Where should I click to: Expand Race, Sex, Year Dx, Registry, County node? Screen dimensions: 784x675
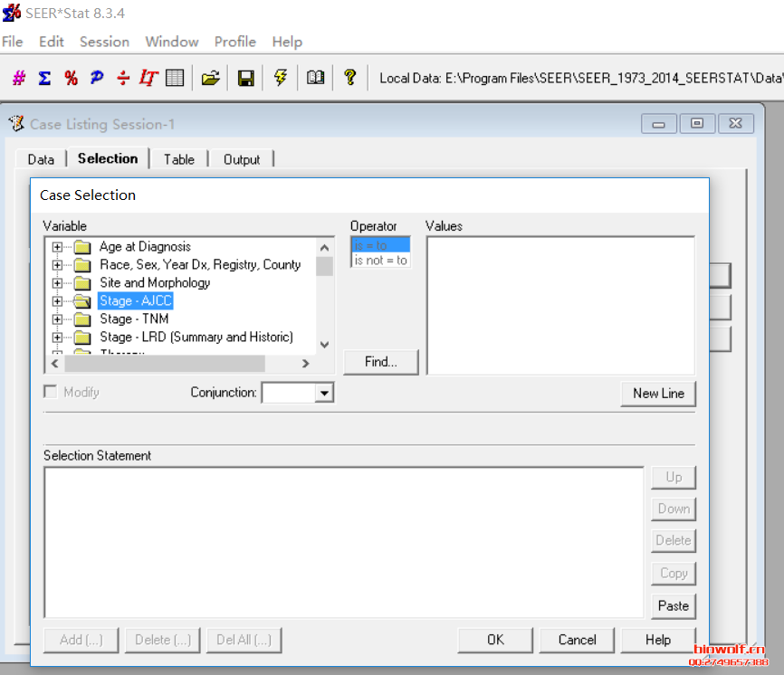pos(58,265)
